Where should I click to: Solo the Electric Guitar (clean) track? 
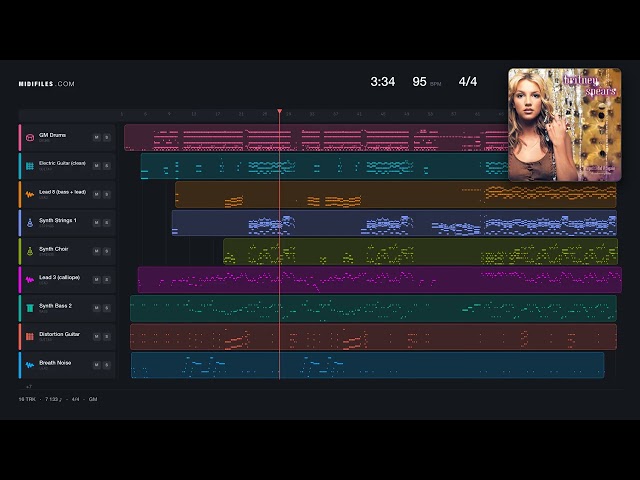(x=107, y=166)
